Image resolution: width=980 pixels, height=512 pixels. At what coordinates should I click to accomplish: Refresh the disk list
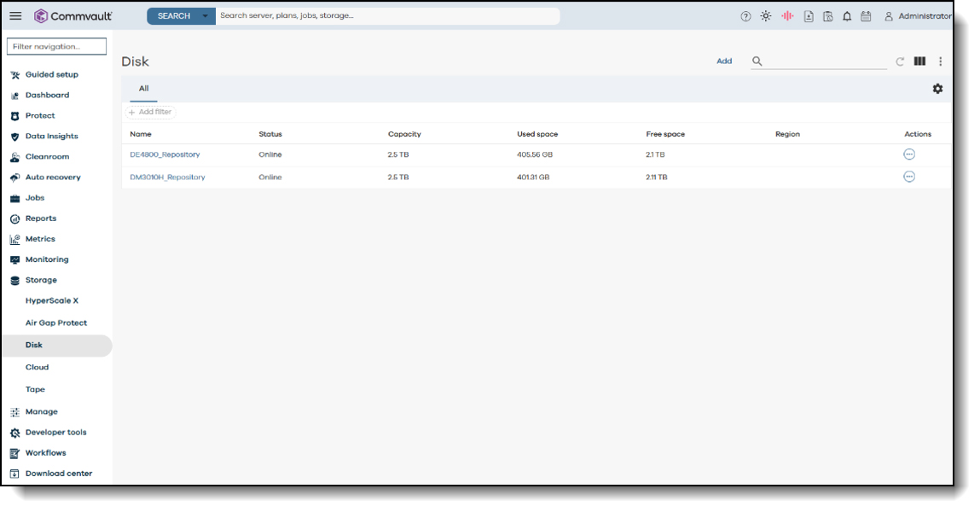(x=900, y=61)
